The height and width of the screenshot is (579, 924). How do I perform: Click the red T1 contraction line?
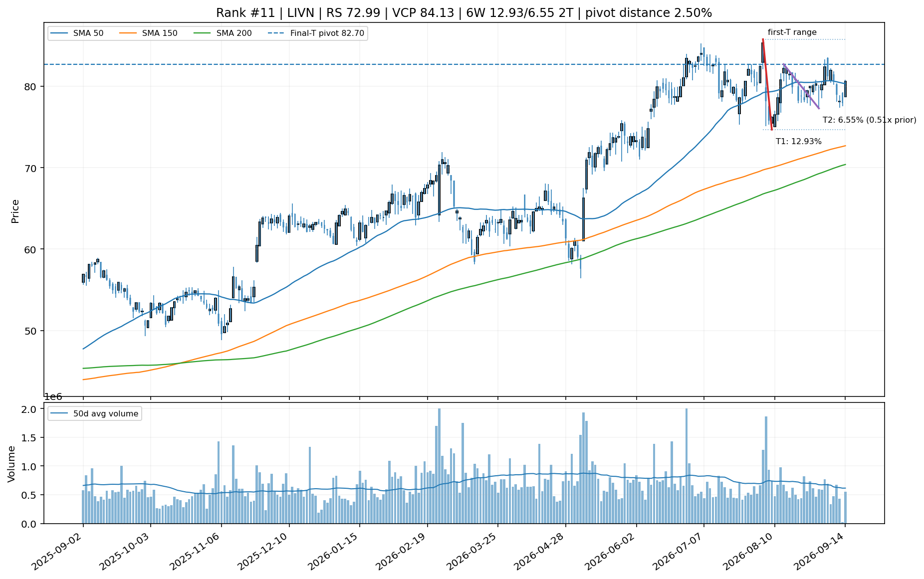(x=767, y=84)
